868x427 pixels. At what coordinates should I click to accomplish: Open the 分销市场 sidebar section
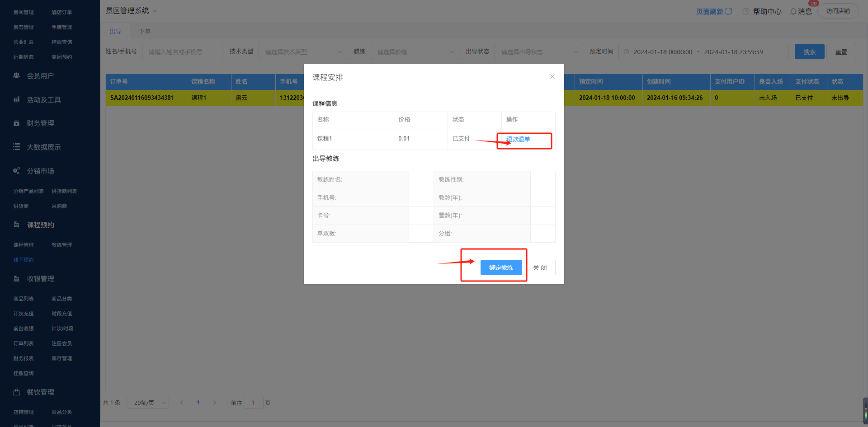[40, 171]
